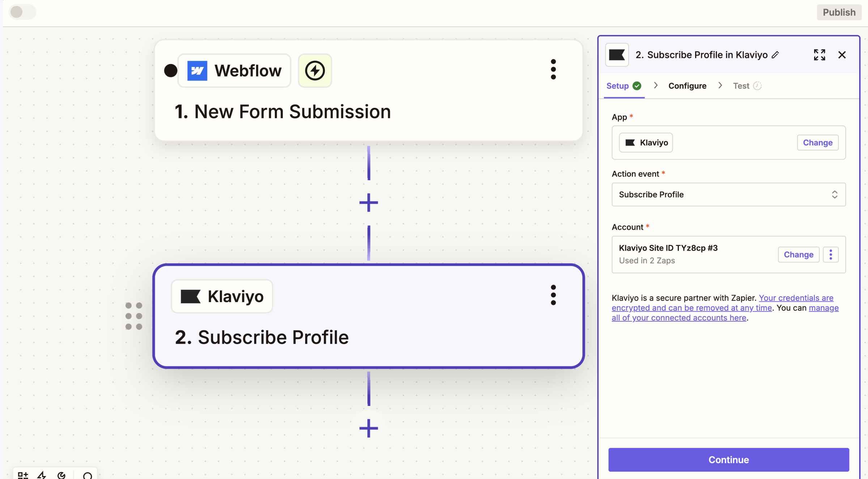Open the three-dot menu on Klaviyo step
Image resolution: width=868 pixels, height=479 pixels.
pyautogui.click(x=553, y=295)
